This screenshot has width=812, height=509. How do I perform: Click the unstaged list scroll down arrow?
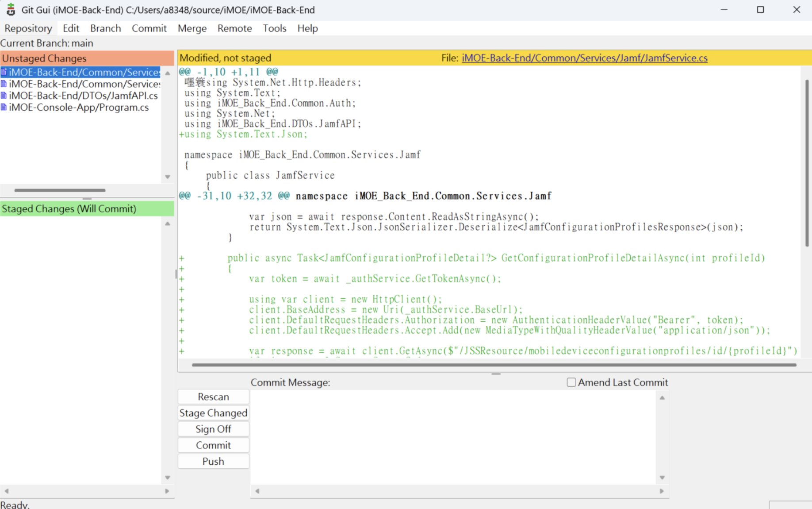point(168,177)
